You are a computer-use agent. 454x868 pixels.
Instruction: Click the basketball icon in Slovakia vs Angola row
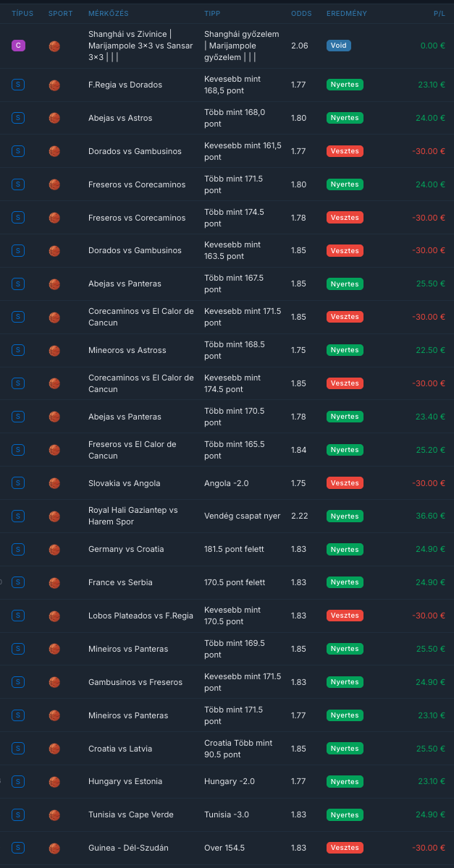(54, 483)
